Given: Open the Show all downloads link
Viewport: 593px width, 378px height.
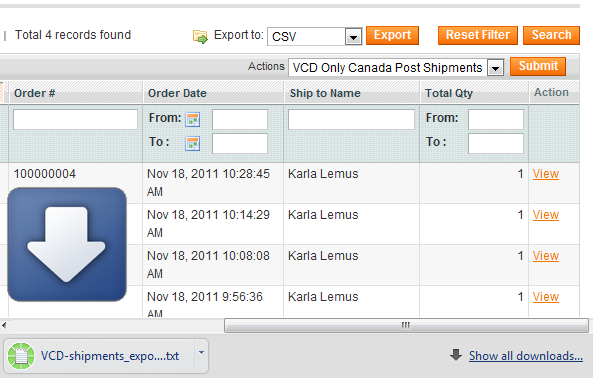Looking at the screenshot, I should [x=526, y=356].
